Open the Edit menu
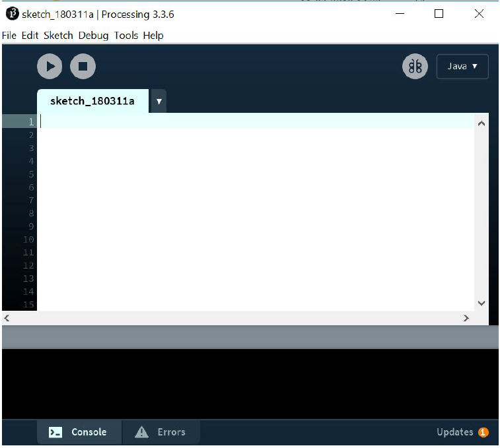The height and width of the screenshot is (448, 500). click(x=30, y=36)
